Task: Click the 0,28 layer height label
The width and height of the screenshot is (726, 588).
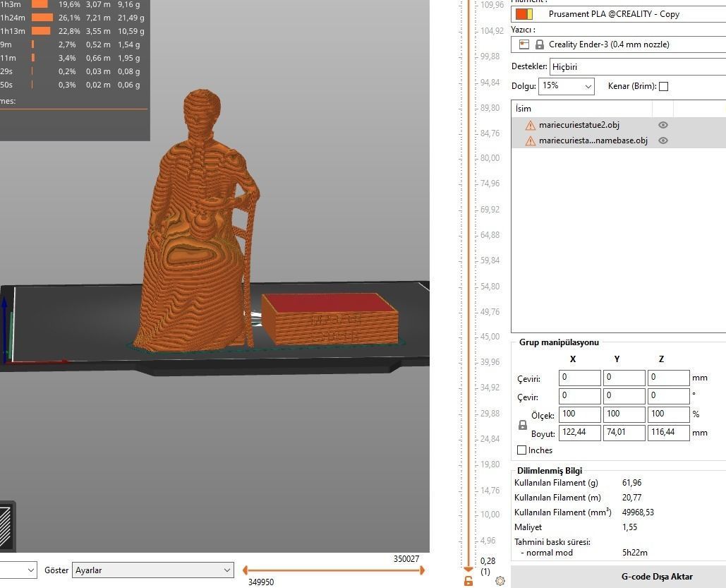Action: pyautogui.click(x=488, y=561)
